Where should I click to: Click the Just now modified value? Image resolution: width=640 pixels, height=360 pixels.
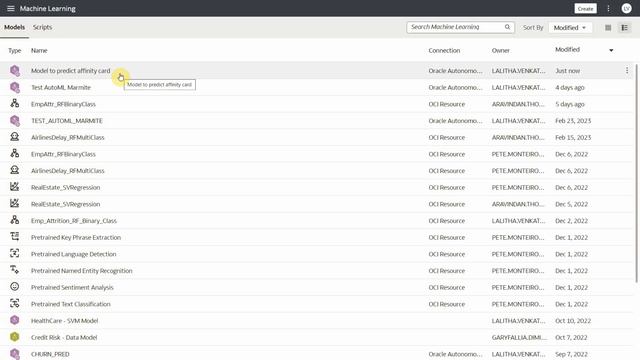click(x=567, y=71)
